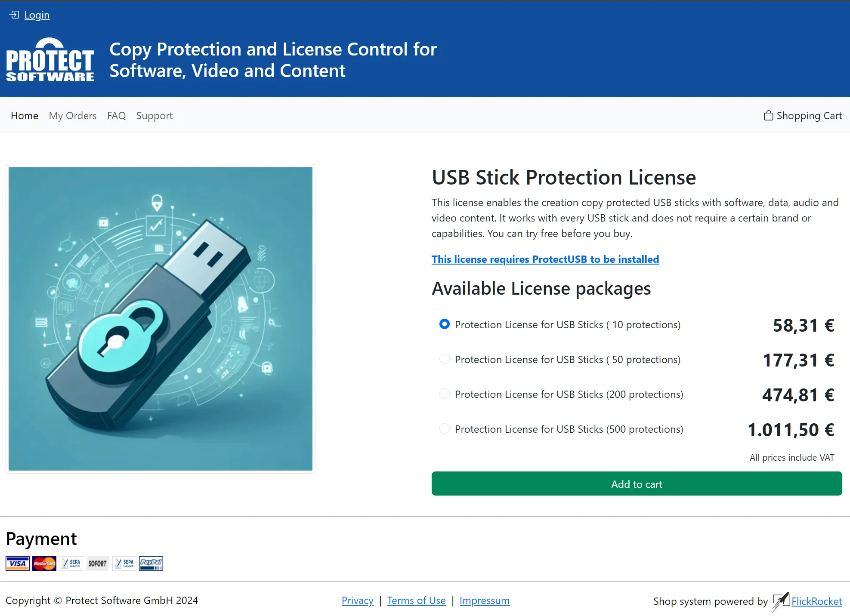Click the Add to cart button
This screenshot has width=850, height=616.
637,484
